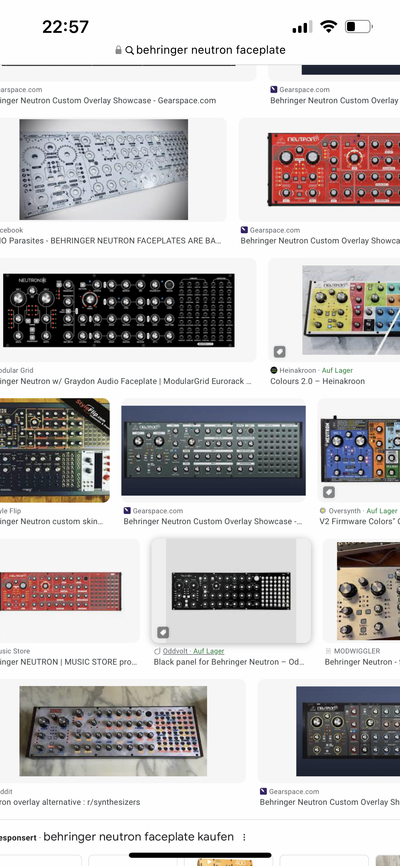The height and width of the screenshot is (866, 400).
Task: Open Neutron on marble table Reddit thumbnail
Action: [113, 731]
